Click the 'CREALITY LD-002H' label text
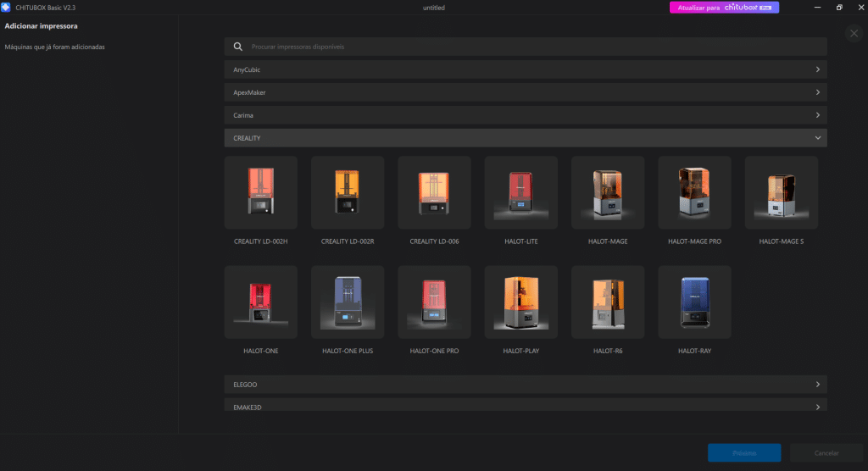The height and width of the screenshot is (471, 868). tap(261, 241)
